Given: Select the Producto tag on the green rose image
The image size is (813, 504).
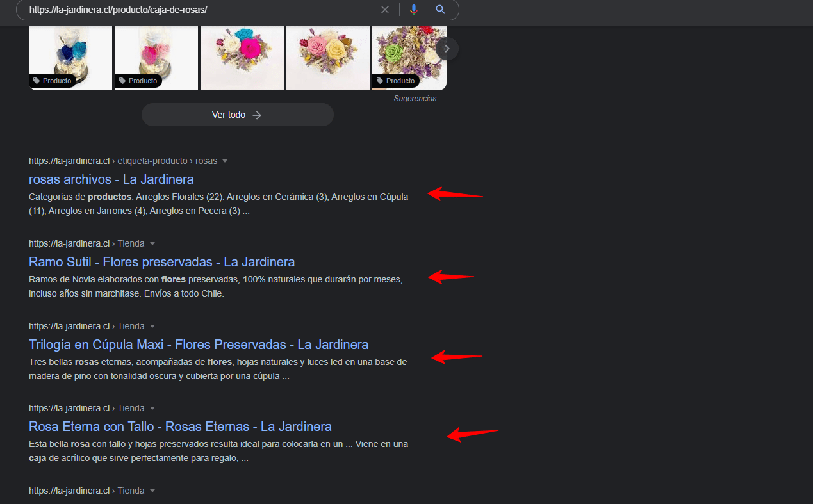Looking at the screenshot, I should coord(396,81).
